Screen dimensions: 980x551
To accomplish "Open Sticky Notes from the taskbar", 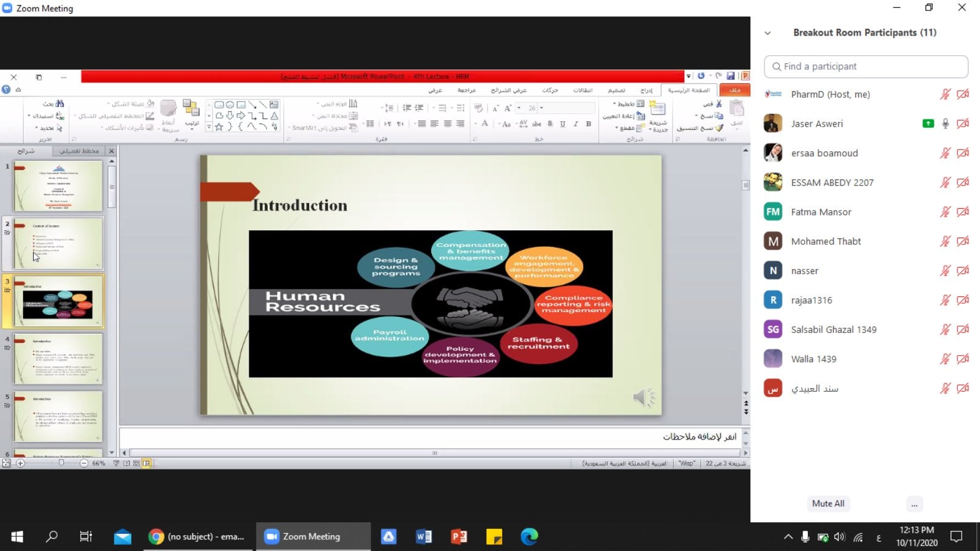I will pyautogui.click(x=494, y=537).
